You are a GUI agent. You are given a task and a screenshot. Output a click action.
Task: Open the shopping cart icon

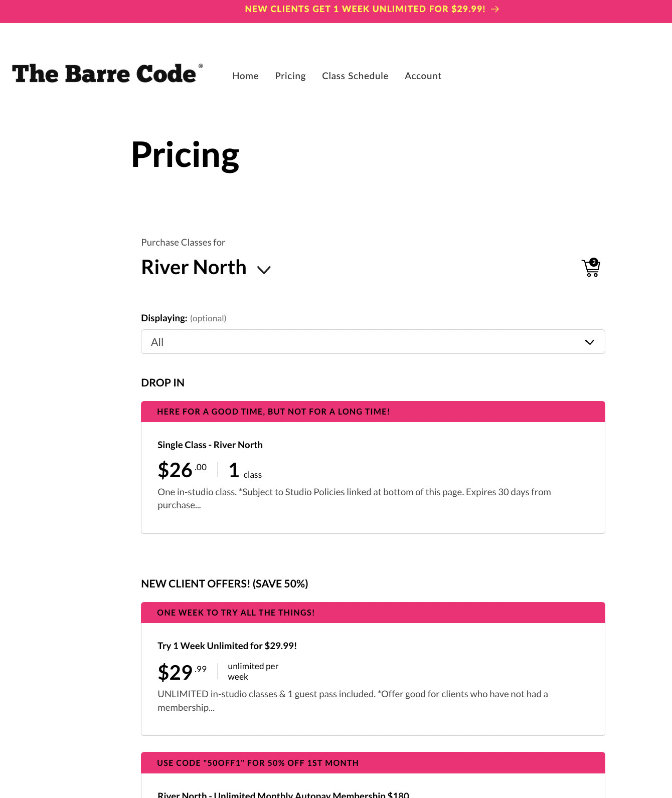[x=591, y=268]
